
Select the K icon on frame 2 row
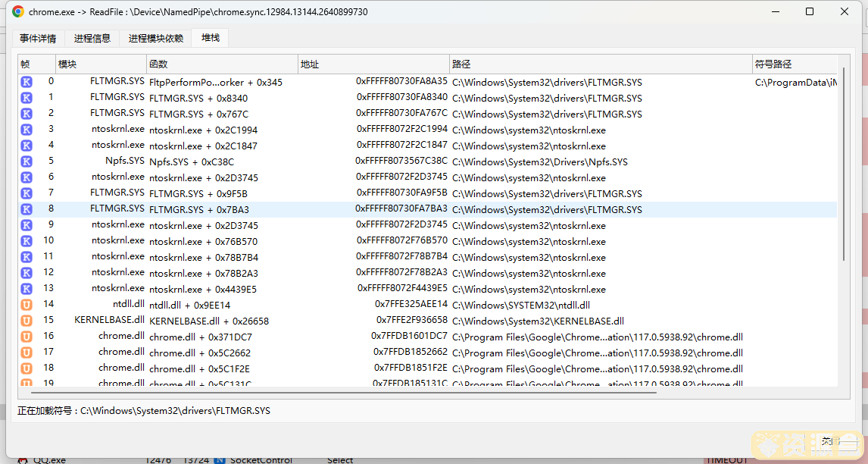click(27, 114)
